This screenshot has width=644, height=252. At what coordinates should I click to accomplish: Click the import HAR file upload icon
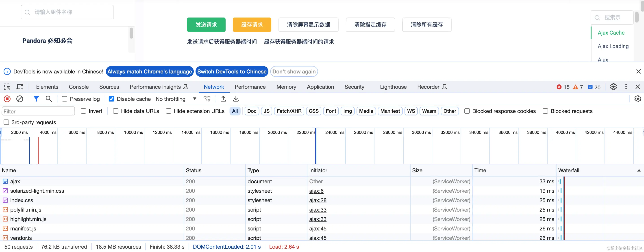coord(223,99)
